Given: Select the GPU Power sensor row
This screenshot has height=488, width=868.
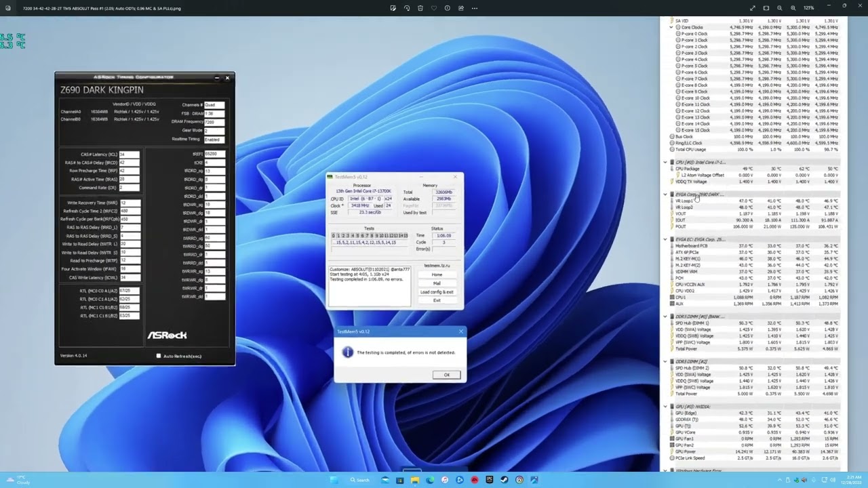Looking at the screenshot, I should [x=755, y=451].
